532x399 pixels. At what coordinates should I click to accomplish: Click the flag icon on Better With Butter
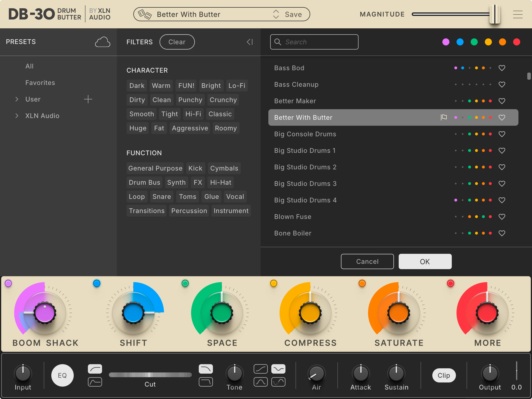[444, 117]
